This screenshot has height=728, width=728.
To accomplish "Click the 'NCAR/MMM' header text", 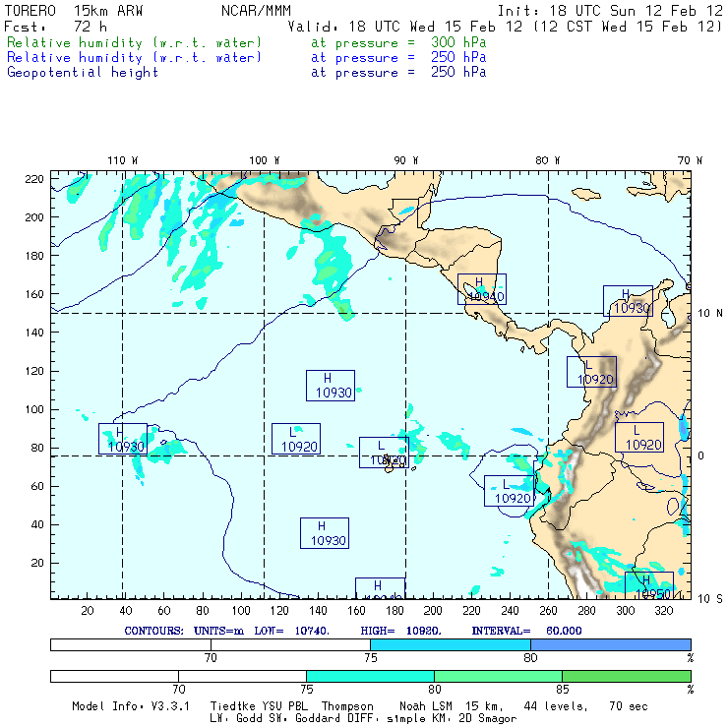I will pos(256,11).
